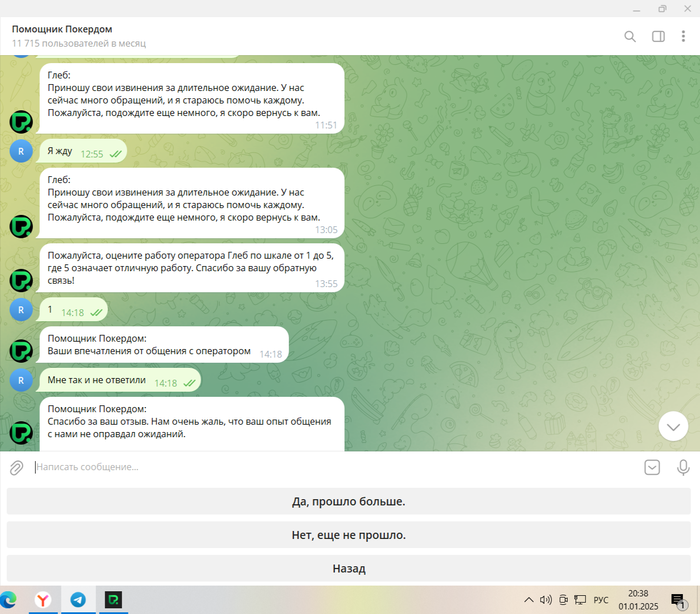Click the 'Назад' reply button
700x614 pixels.
coord(349,568)
